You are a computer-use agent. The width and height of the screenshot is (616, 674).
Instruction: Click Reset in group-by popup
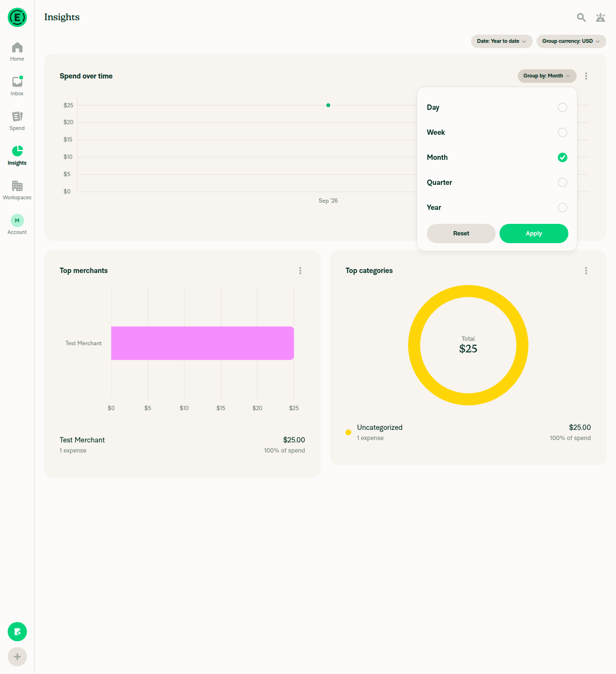(x=461, y=233)
